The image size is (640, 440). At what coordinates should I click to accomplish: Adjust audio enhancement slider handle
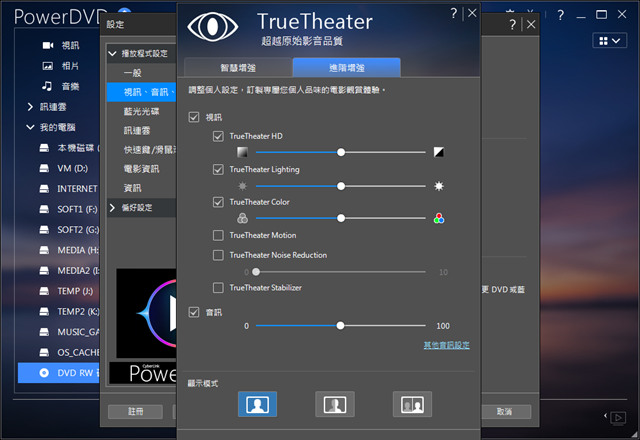(340, 326)
